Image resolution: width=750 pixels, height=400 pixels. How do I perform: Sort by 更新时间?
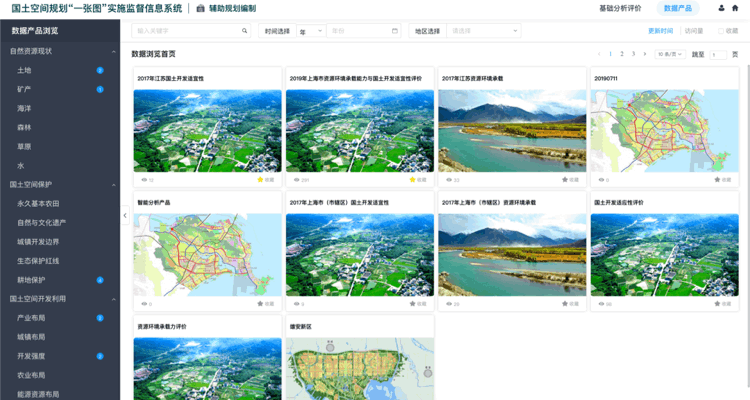[661, 31]
